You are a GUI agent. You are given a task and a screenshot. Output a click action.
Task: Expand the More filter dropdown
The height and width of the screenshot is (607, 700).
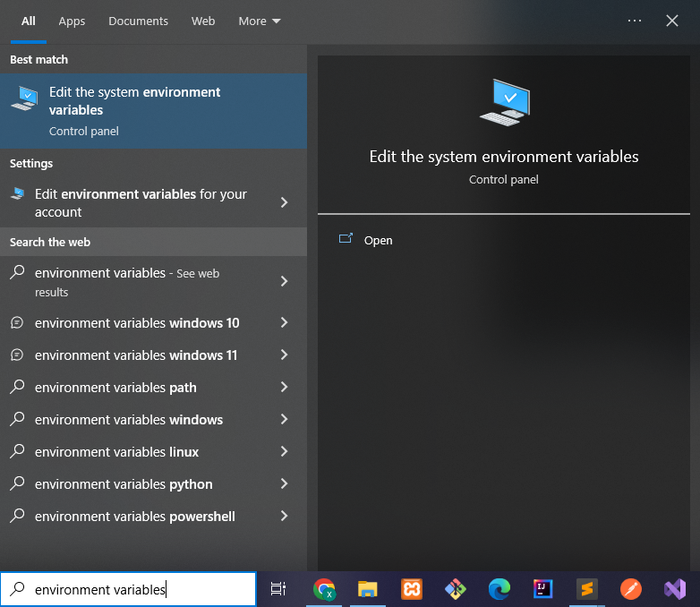[x=260, y=21]
